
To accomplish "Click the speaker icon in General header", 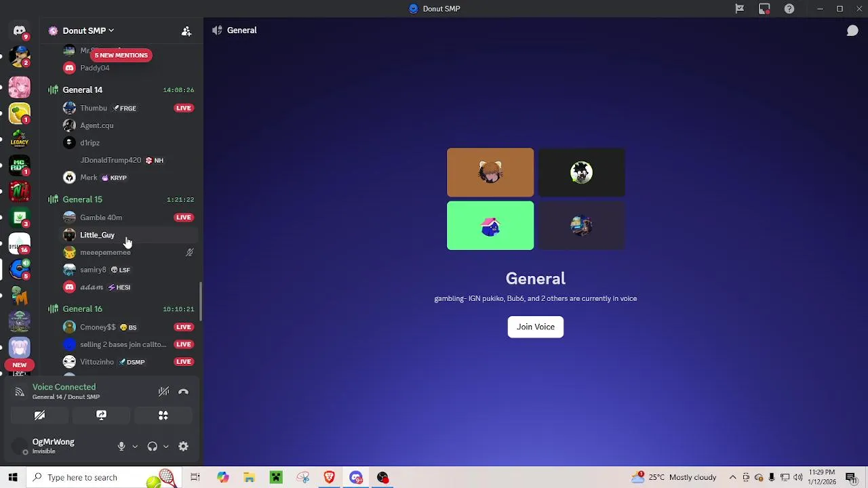I will [x=217, y=30].
